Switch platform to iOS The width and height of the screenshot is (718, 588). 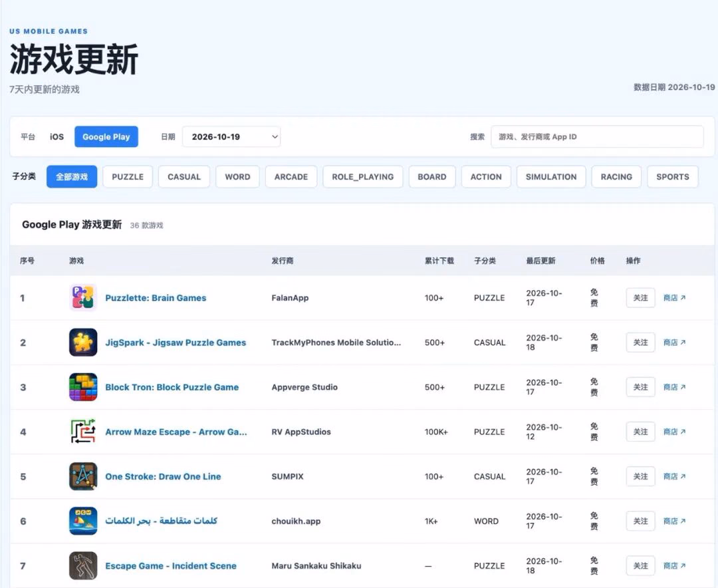coord(57,136)
